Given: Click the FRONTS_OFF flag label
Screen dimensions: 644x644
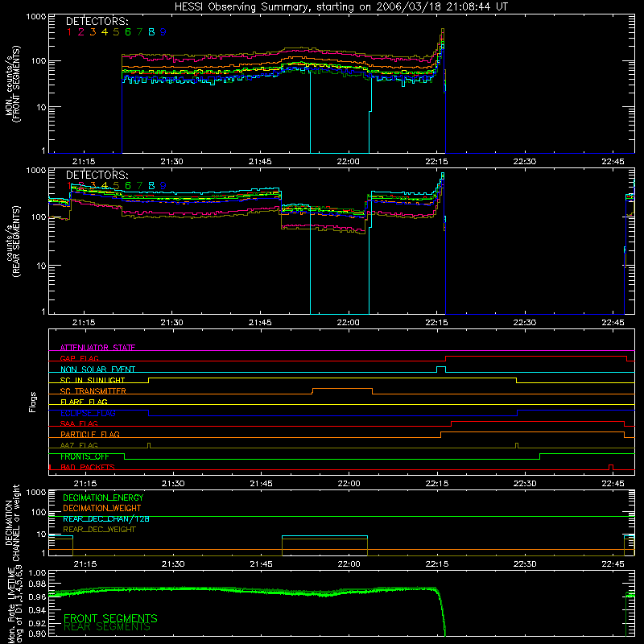Looking at the screenshot, I should click(x=85, y=456).
